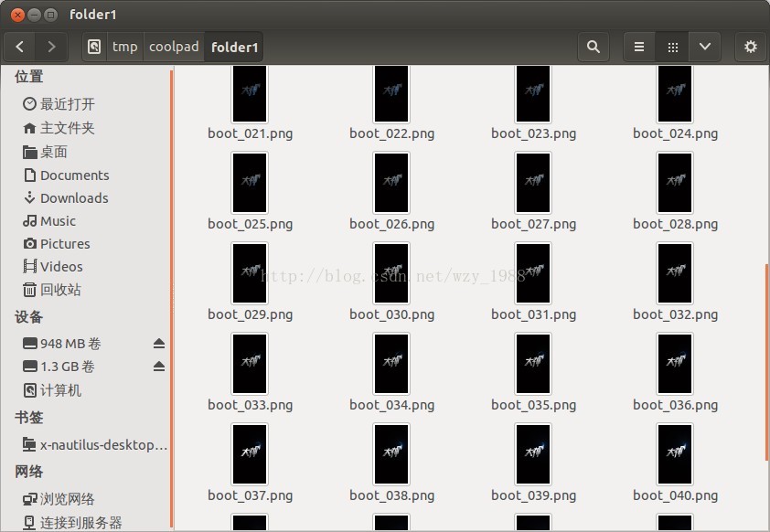Select boot_039.png thumbnail

click(x=533, y=454)
